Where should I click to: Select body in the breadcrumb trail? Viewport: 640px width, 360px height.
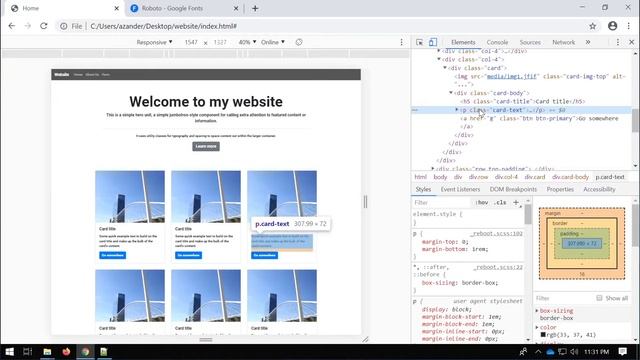point(440,177)
